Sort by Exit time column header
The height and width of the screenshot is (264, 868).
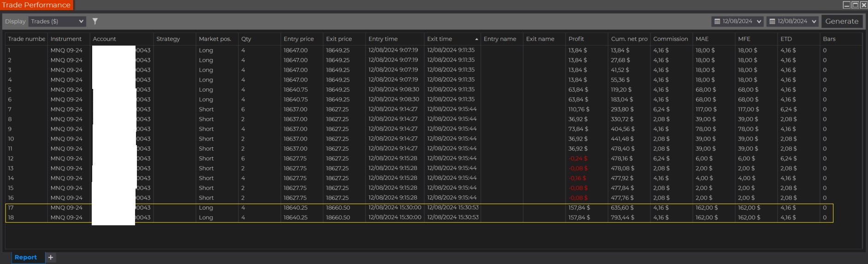tap(452, 39)
